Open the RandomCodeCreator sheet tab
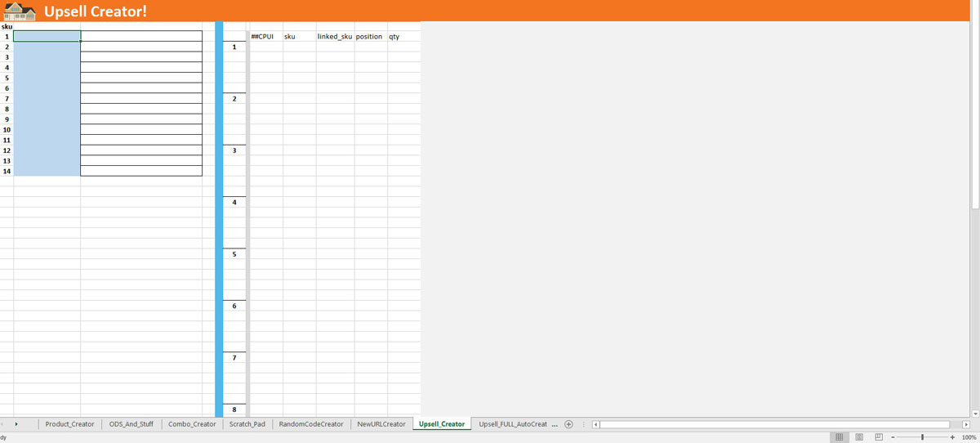 tap(311, 424)
